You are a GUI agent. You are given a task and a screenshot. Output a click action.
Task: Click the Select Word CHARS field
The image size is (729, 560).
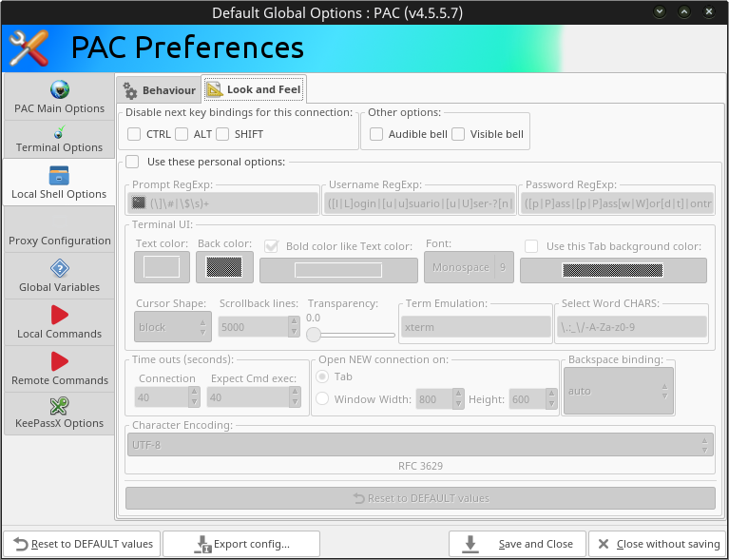632,326
